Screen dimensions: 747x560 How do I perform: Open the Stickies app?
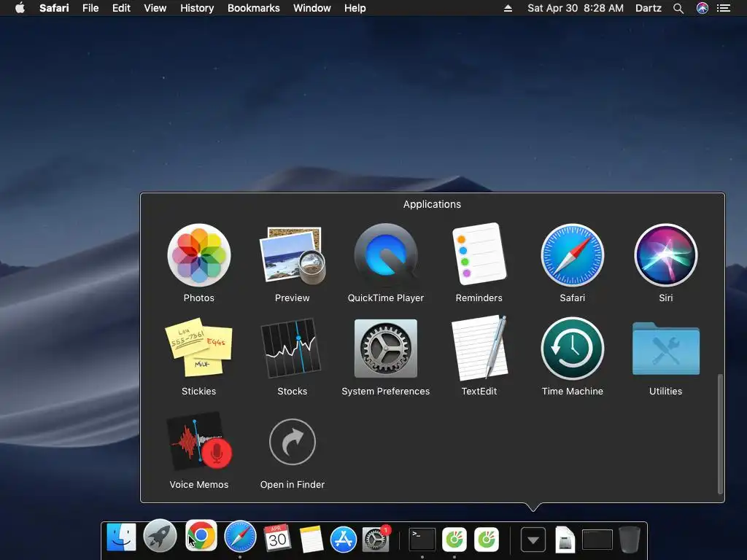click(x=198, y=348)
